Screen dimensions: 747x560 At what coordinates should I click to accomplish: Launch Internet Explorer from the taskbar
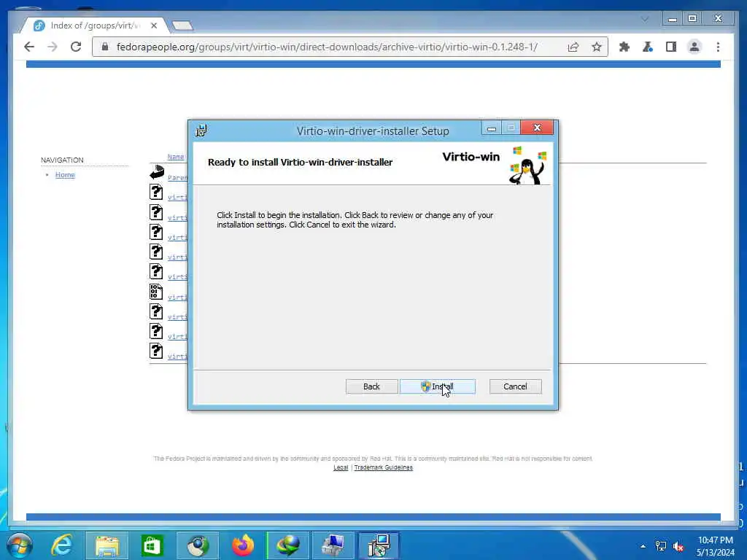[62, 545]
